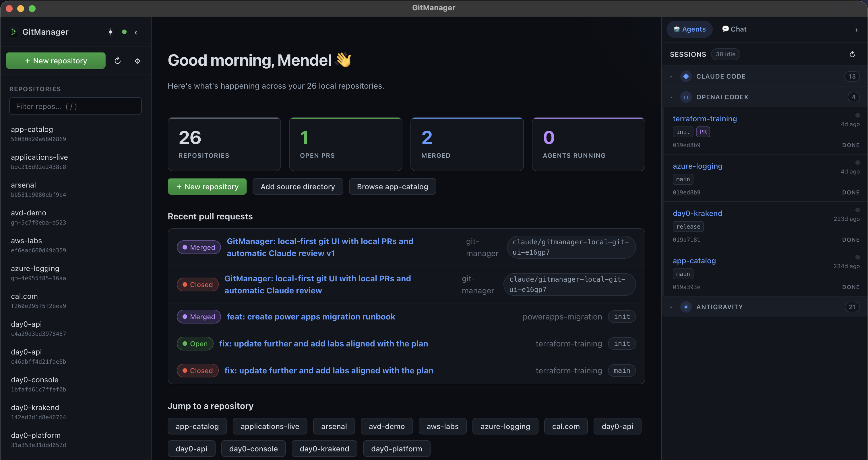Click the 26 Repositories stat card

[224, 144]
